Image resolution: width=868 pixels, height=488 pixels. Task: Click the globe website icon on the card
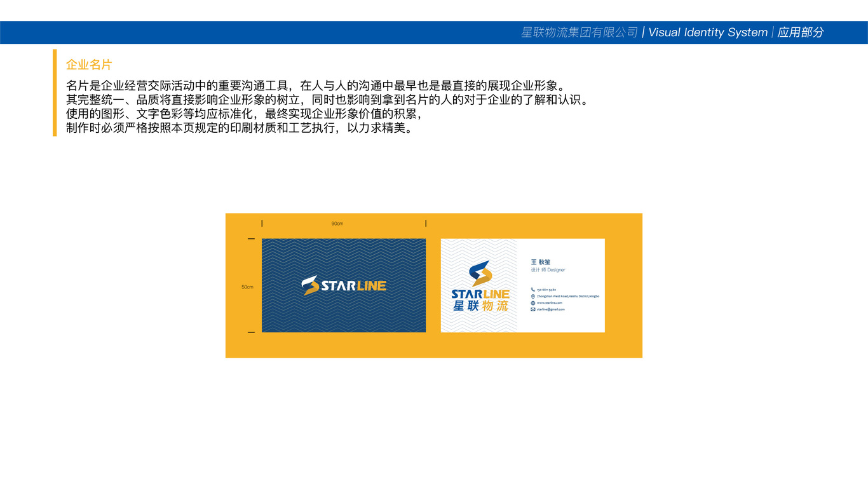[x=532, y=303]
